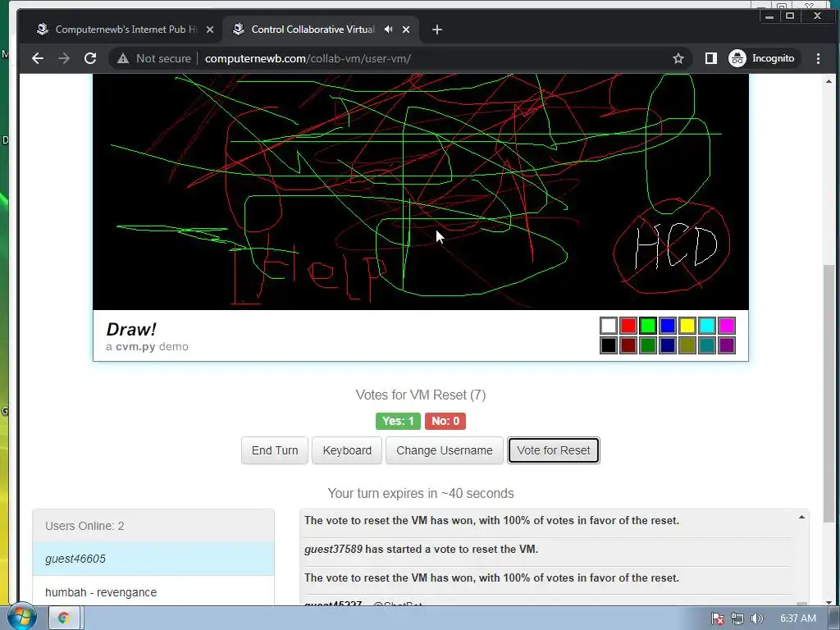Choose the bright blue color swatch
The image size is (840, 630).
pyautogui.click(x=668, y=326)
